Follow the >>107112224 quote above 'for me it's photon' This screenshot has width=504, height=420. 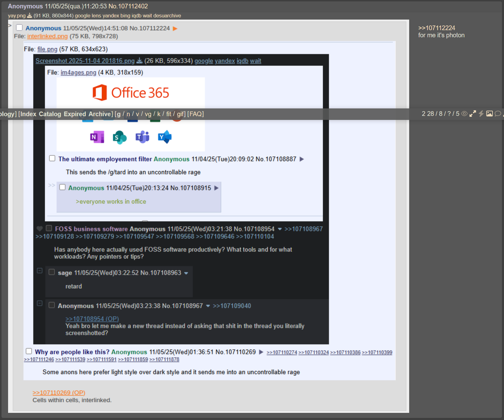tap(437, 28)
